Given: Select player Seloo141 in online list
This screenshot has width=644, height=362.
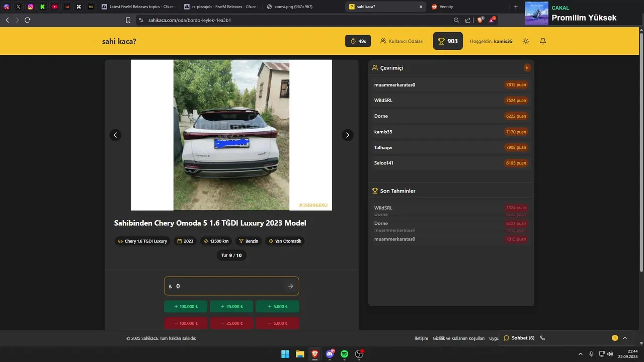Looking at the screenshot, I should [x=451, y=163].
